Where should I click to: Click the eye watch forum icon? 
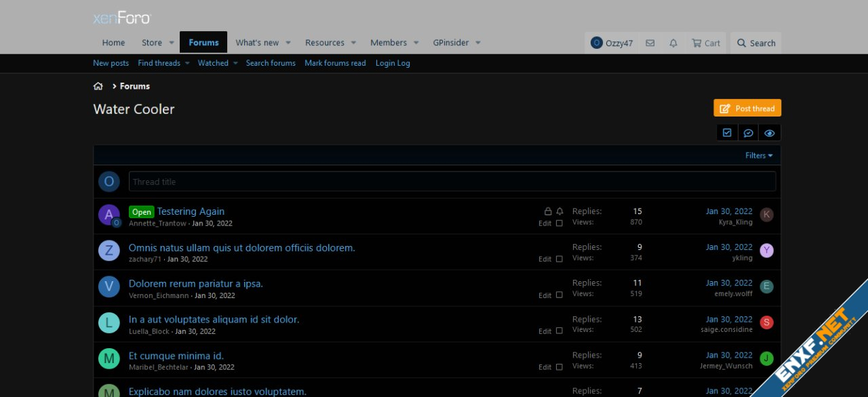pos(769,133)
